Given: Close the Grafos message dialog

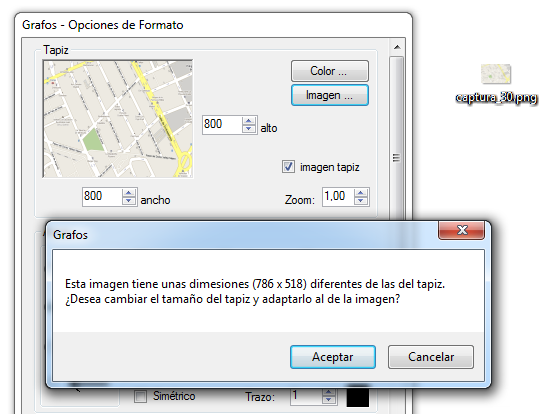Looking at the screenshot, I should pos(462,230).
